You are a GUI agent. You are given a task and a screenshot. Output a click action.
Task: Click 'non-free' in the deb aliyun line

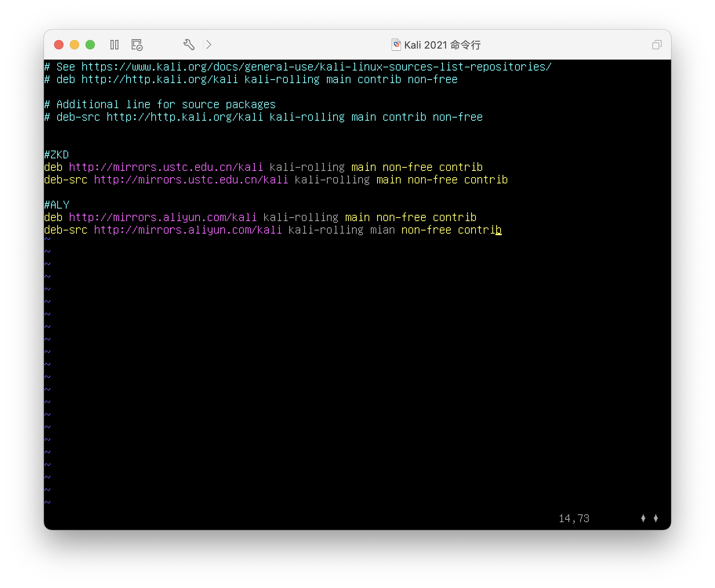401,218
